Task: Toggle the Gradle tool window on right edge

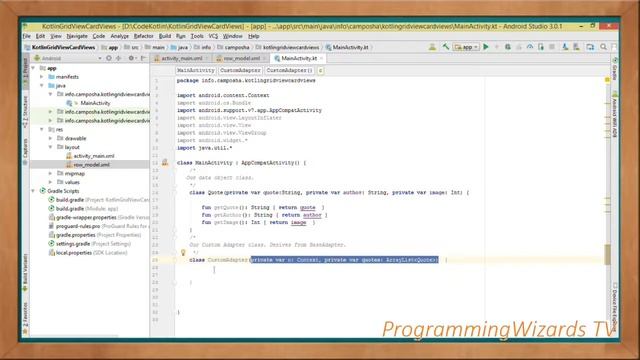Action: (x=615, y=68)
